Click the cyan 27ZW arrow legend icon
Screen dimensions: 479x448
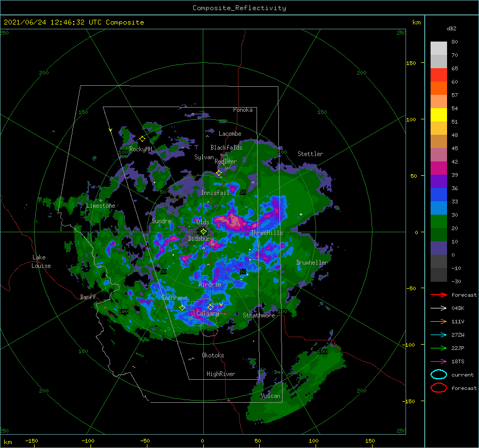tap(439, 335)
